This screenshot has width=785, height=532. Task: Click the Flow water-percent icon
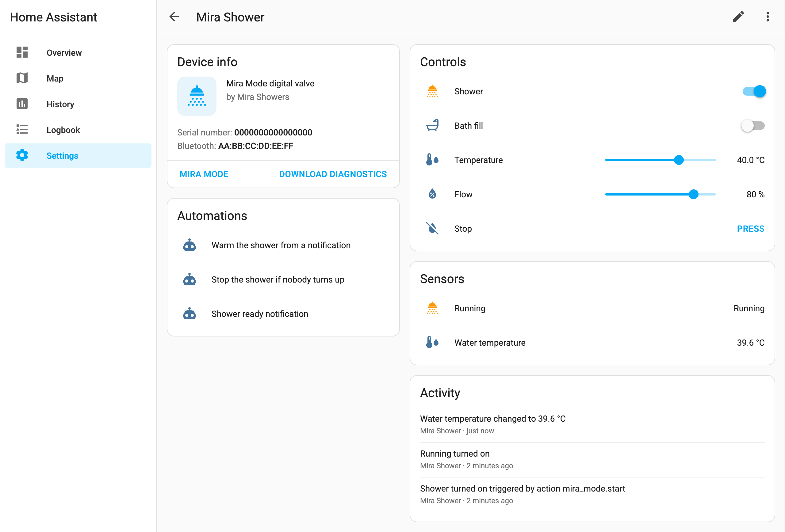coord(432,194)
